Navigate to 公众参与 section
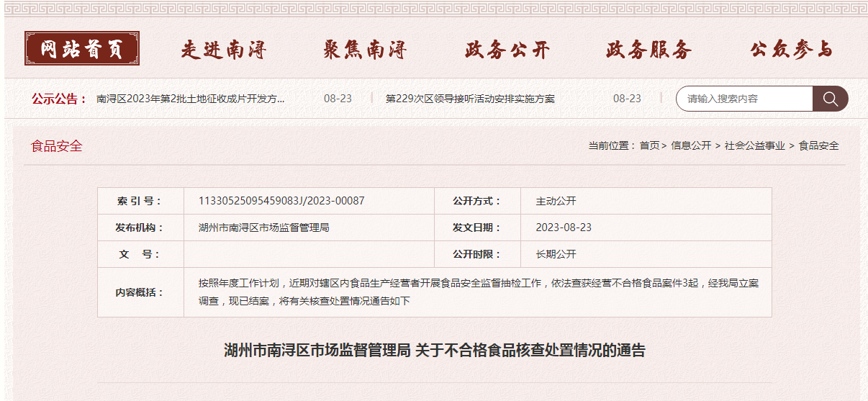The image size is (868, 401). [791, 50]
